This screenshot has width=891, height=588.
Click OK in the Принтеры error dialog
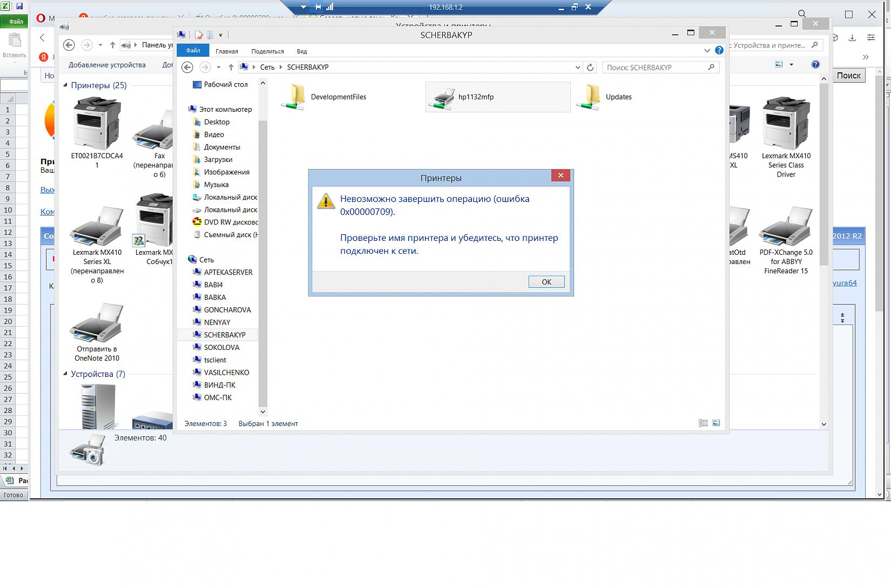tap(546, 282)
